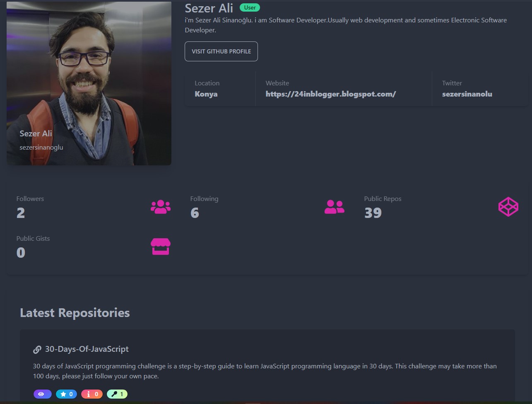Click the Public Repos cube icon
Viewport: 532px width, 404px height.
(508, 207)
